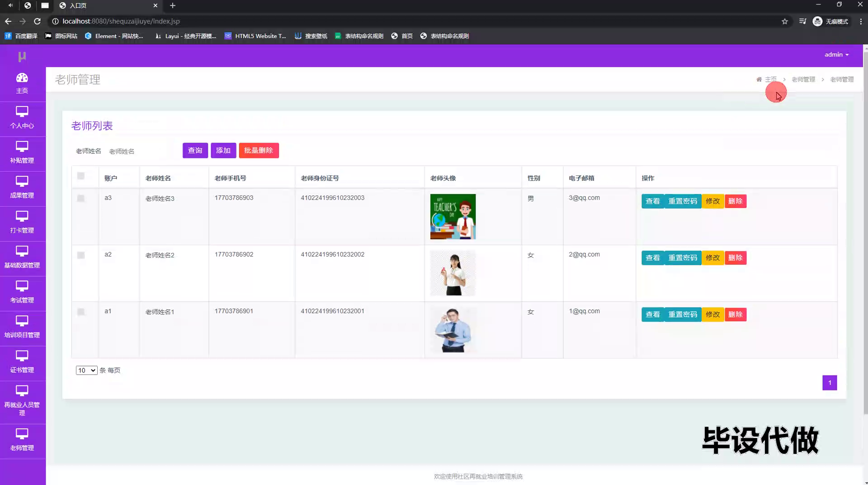Open 搜索壁纸 bookmark
The width and height of the screenshot is (868, 485).
(311, 36)
